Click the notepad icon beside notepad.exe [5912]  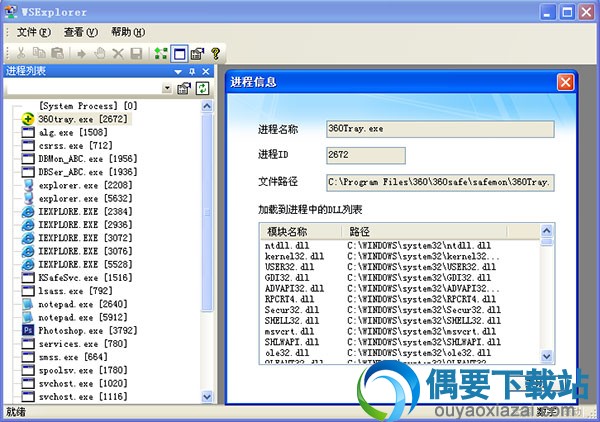[28, 317]
